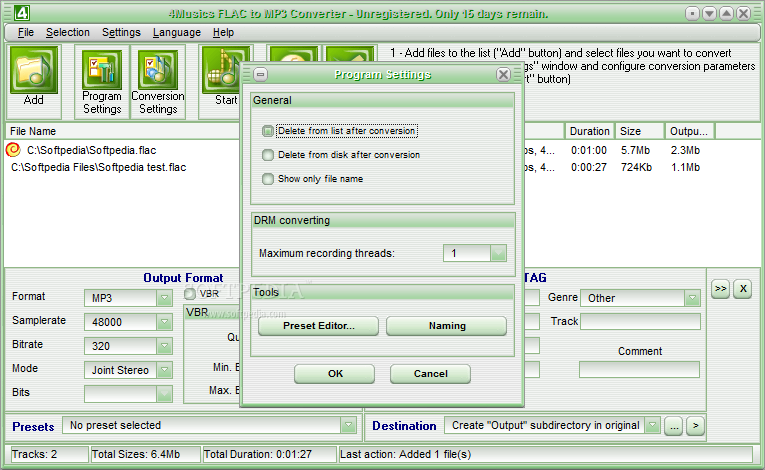Image resolution: width=765 pixels, height=470 pixels.
Task: Click the >> button beside the TAG panel
Action: pyautogui.click(x=720, y=288)
